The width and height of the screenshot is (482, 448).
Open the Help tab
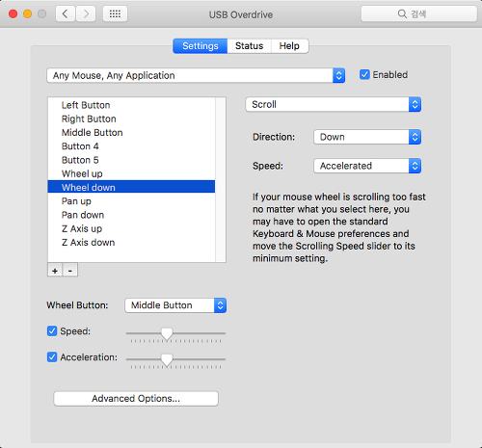coord(289,46)
